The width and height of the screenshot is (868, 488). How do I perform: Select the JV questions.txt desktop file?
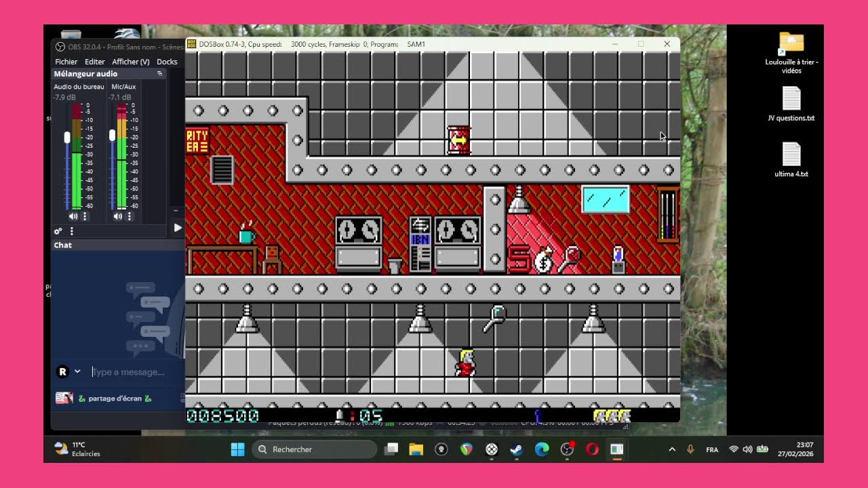(791, 104)
